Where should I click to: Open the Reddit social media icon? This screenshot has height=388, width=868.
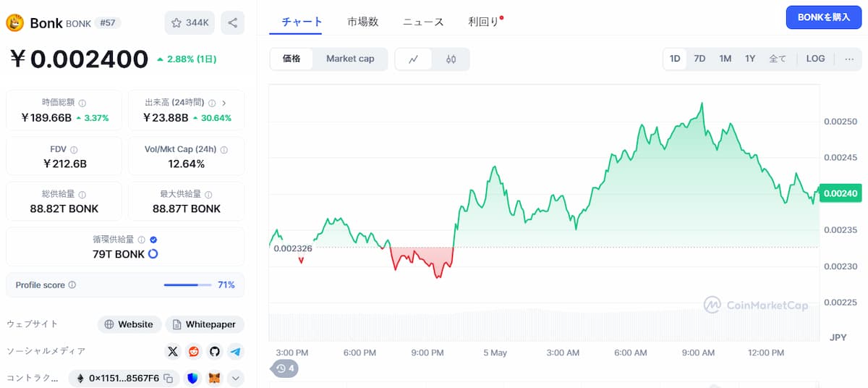(x=193, y=352)
